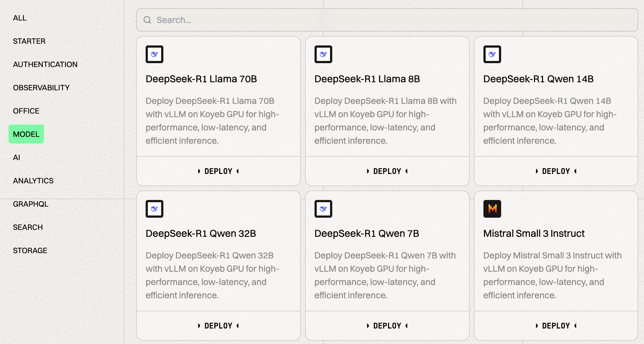Viewport: 644px width, 344px height.
Task: Deploy DeepSeek-R1 Llama 8B
Action: point(387,171)
